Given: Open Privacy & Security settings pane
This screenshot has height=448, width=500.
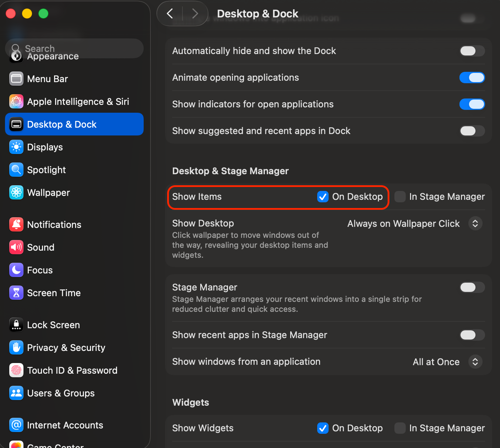Looking at the screenshot, I should (x=66, y=347).
